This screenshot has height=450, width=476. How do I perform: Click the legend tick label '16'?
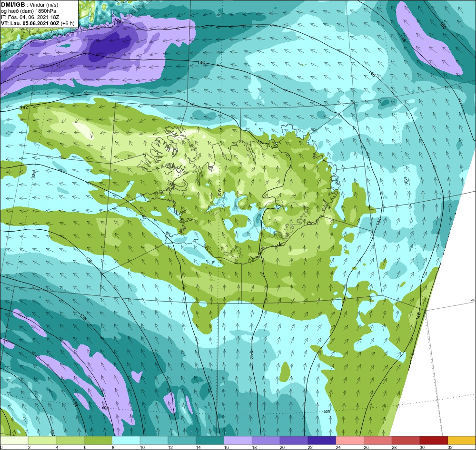[226, 447]
